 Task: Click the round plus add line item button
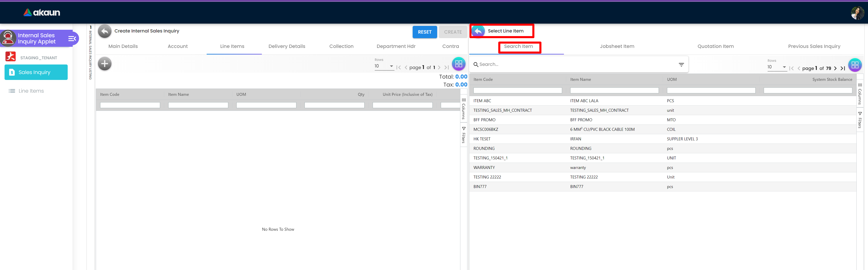tap(105, 64)
